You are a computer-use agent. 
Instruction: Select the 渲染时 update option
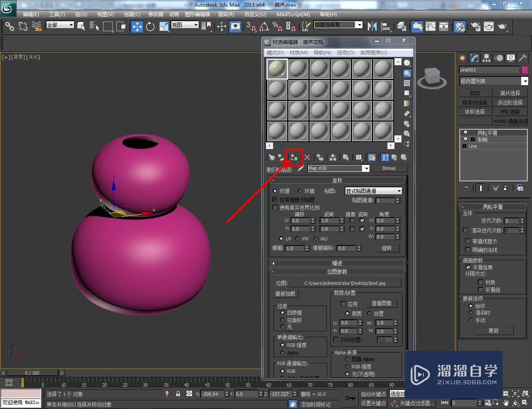click(x=470, y=313)
